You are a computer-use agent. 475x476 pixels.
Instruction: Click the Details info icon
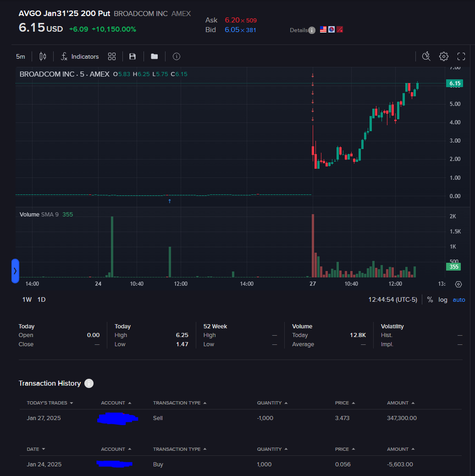coord(312,30)
